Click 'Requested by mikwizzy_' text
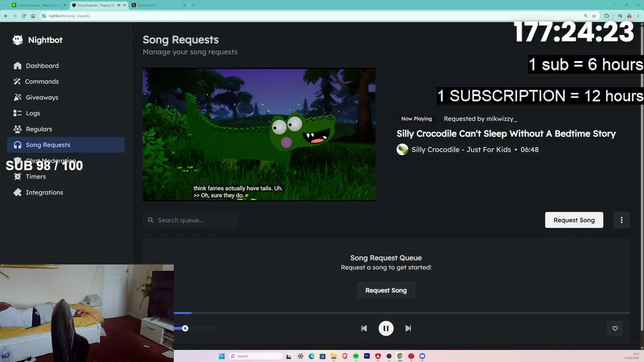The width and height of the screenshot is (644, 362). pyautogui.click(x=480, y=119)
